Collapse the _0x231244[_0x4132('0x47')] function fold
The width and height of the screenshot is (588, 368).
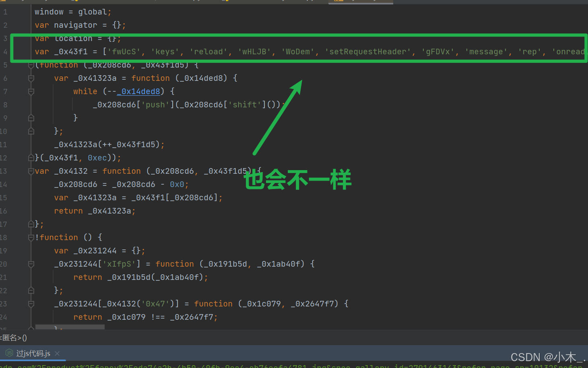pyautogui.click(x=31, y=304)
